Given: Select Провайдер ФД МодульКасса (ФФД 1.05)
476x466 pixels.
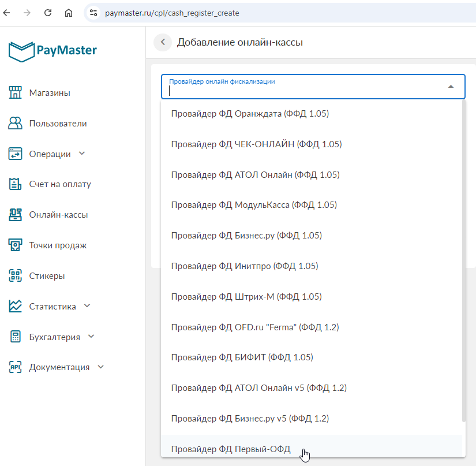Looking at the screenshot, I should click(x=312, y=205).
